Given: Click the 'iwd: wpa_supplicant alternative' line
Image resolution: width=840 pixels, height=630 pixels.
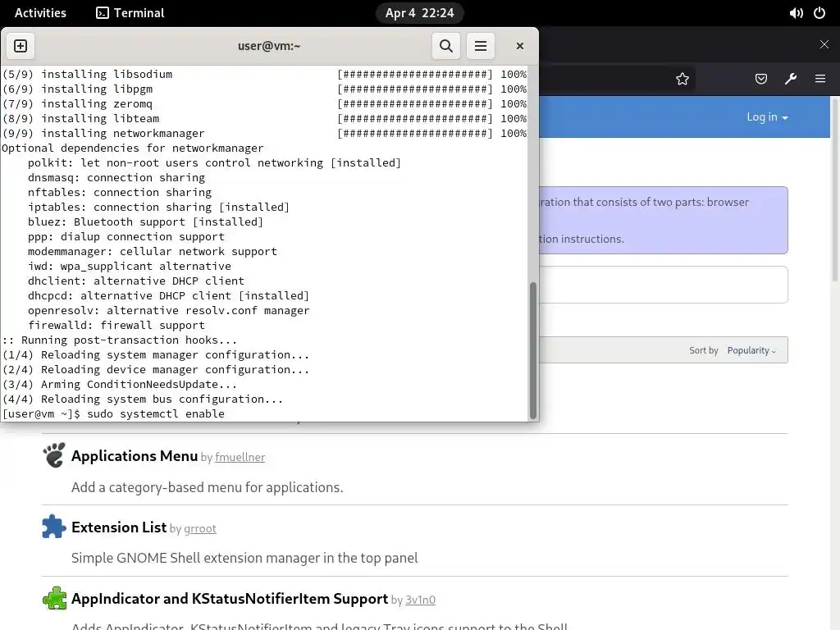Looking at the screenshot, I should 130,267.
